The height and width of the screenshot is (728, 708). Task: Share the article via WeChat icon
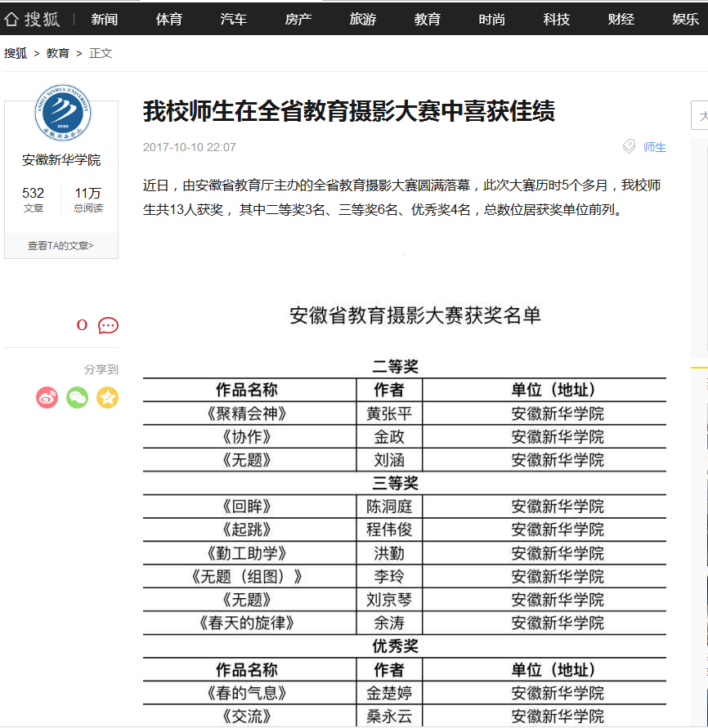click(78, 398)
